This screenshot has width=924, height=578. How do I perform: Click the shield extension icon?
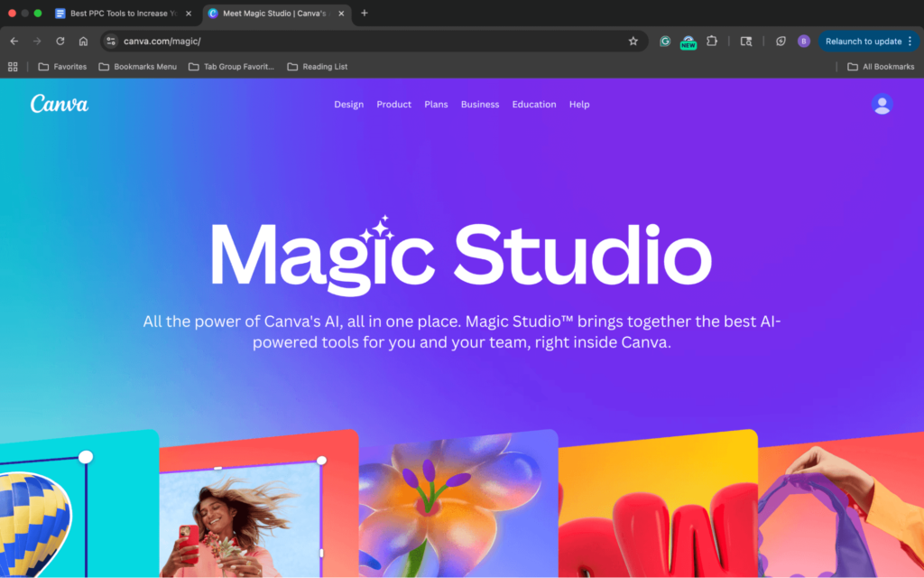click(781, 42)
